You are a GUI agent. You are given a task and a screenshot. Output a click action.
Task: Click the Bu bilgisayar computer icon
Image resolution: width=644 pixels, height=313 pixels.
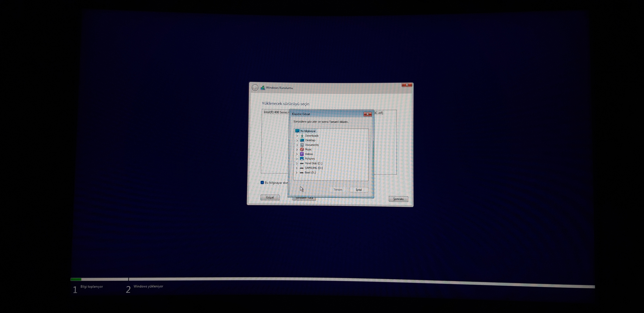click(297, 131)
